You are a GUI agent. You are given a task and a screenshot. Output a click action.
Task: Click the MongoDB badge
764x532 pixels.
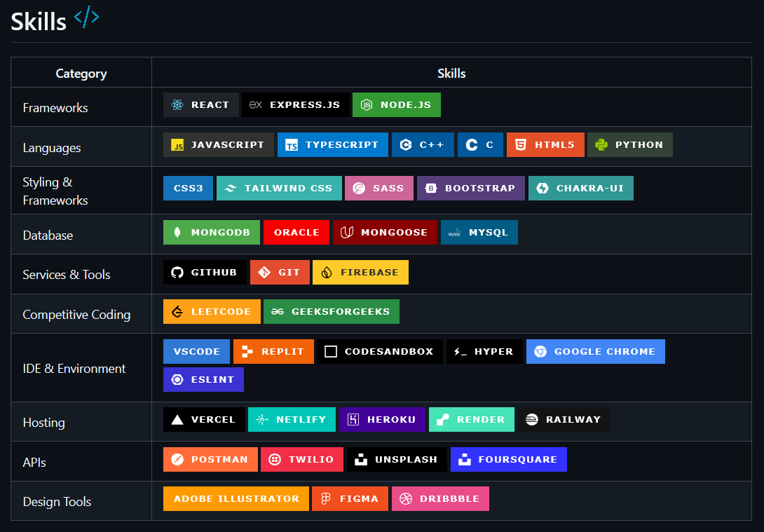212,233
